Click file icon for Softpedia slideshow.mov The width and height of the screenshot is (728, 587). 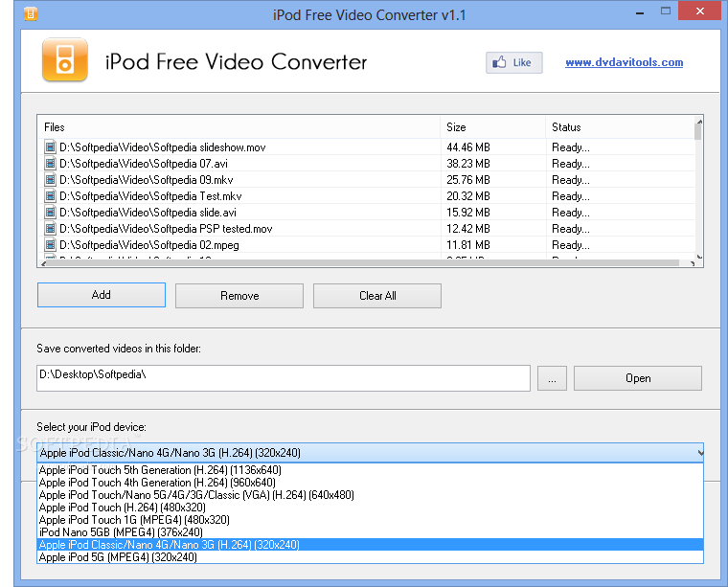click(x=50, y=147)
